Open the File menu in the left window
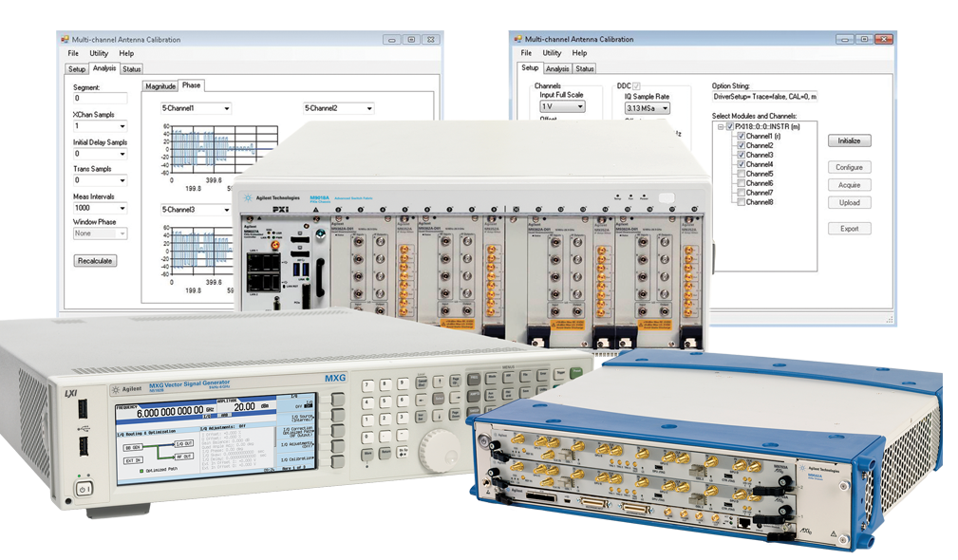Viewport: 958px width, 560px height. point(73,53)
